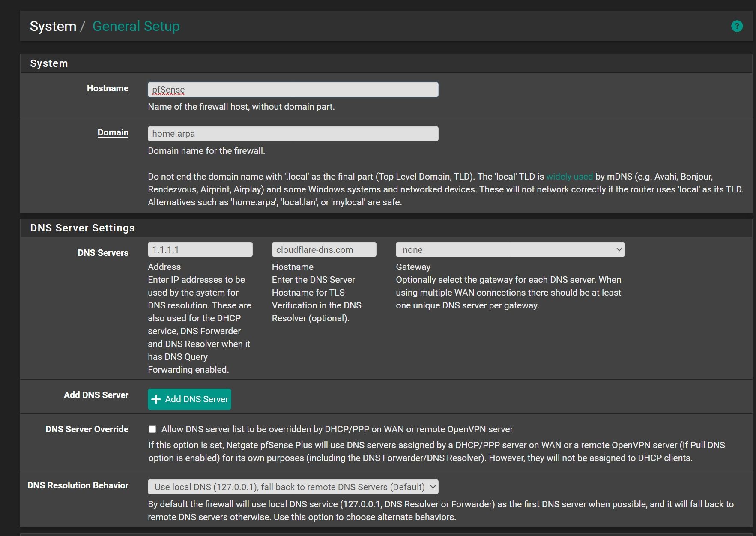Viewport: 756px width, 536px height.
Task: Click the Gateway caption under the dropdown
Action: tap(413, 267)
